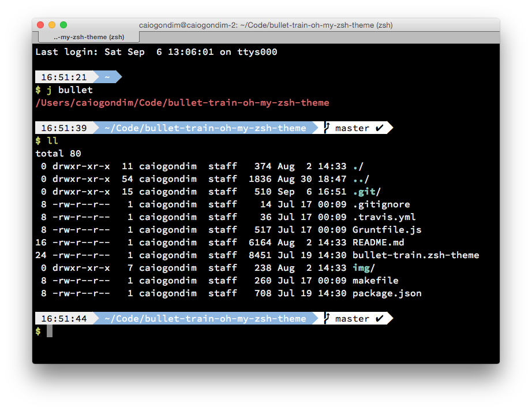Click the Gruntfile.js file name

[x=387, y=230]
